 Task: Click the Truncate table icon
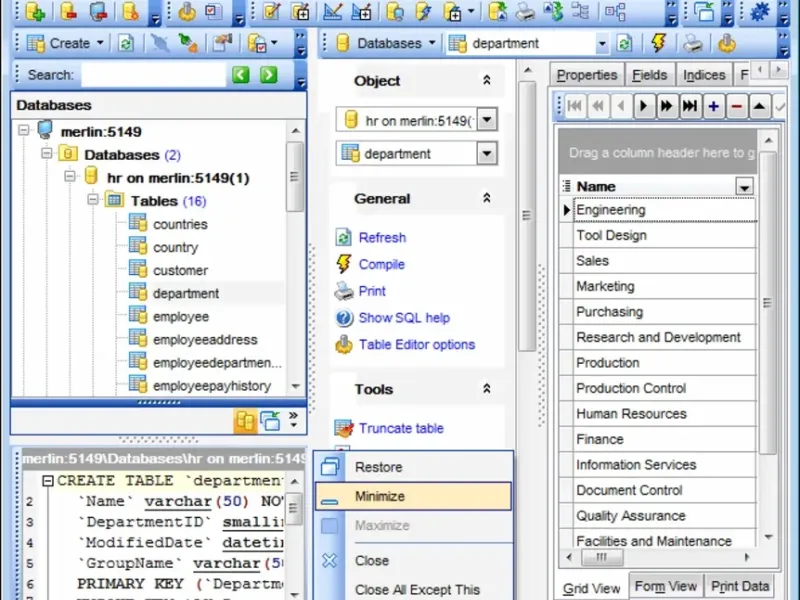(344, 428)
